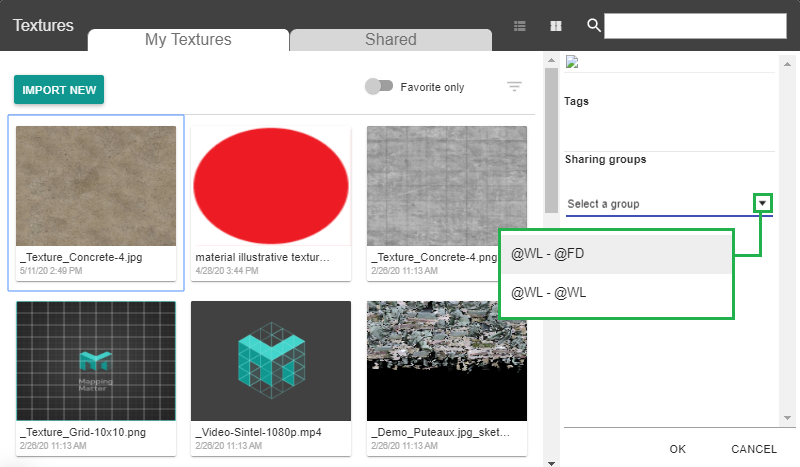Switch to grid view icon
The image size is (800, 467).
(x=556, y=26)
